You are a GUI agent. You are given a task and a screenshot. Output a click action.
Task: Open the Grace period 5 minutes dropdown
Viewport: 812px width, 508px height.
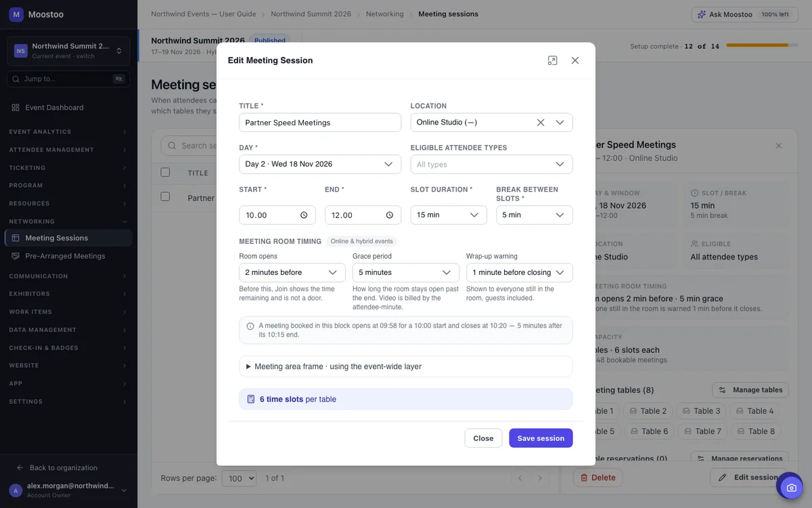(406, 273)
